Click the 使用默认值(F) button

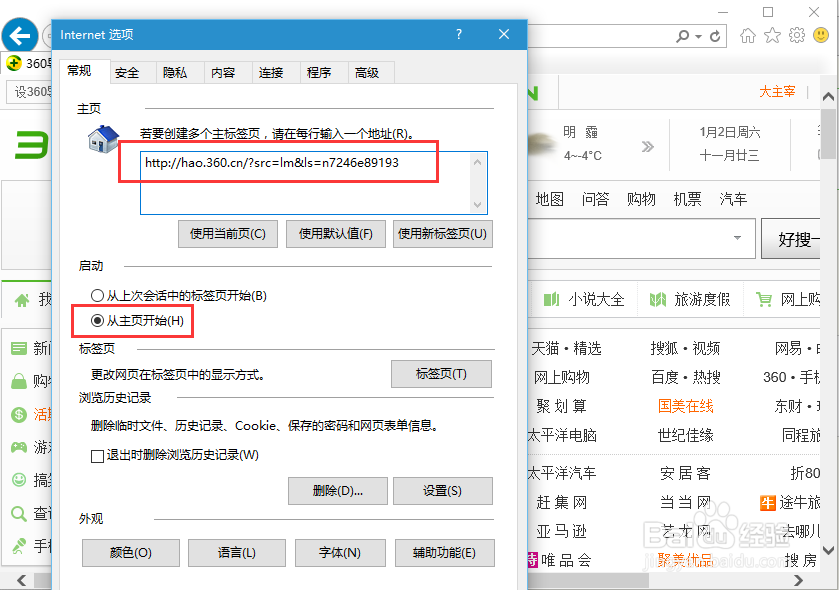[335, 234]
